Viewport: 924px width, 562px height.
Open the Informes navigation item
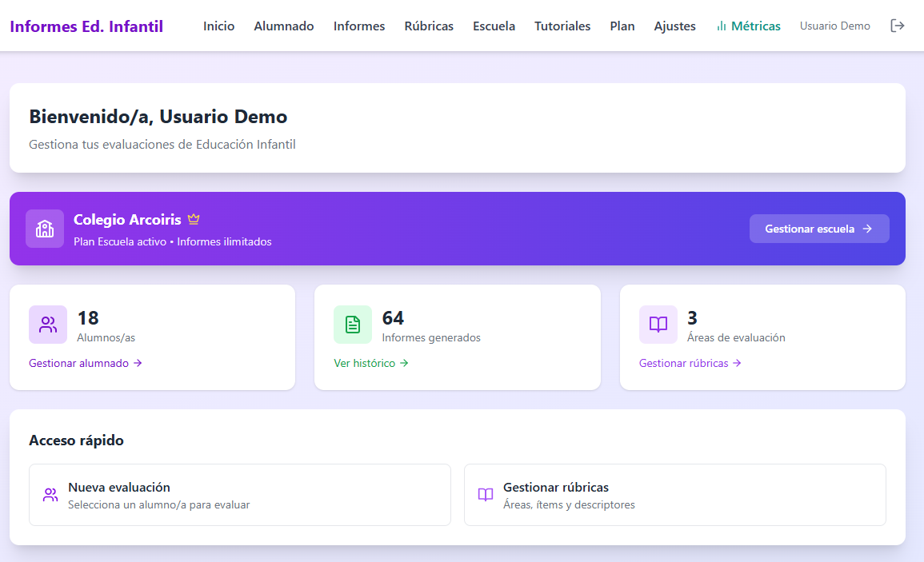[x=359, y=26]
